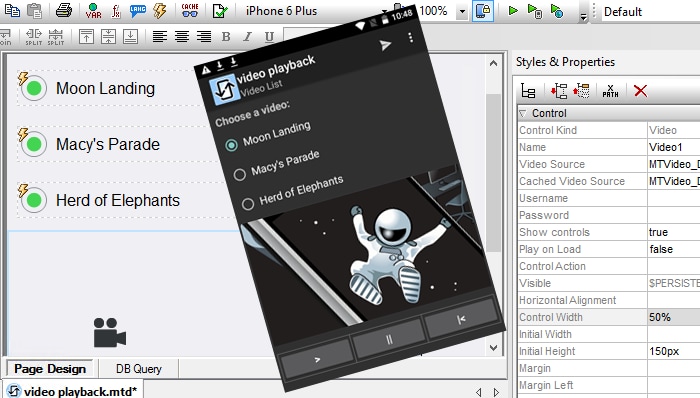Select the Macy's Parade radio button in design

click(34, 144)
